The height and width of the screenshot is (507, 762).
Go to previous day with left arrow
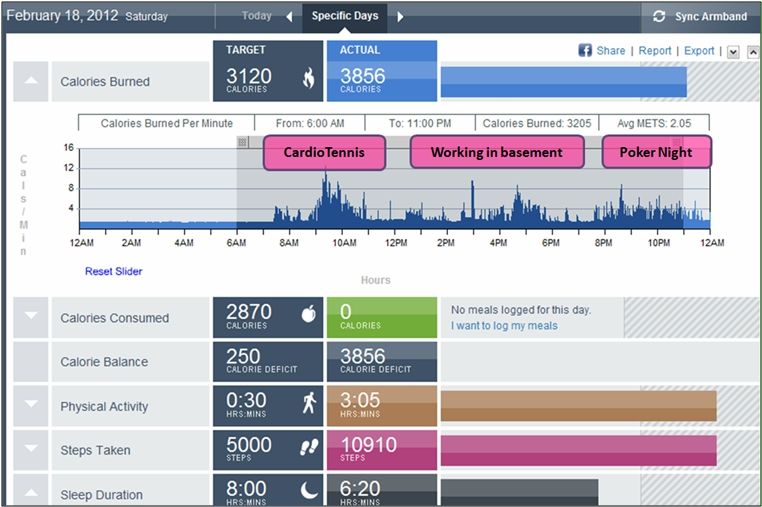pyautogui.click(x=290, y=17)
